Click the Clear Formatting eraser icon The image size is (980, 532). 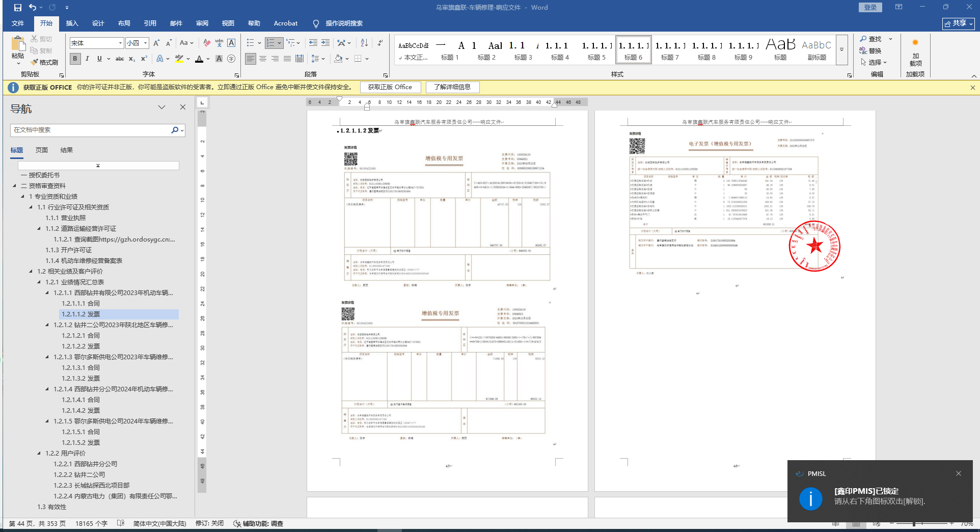207,43
